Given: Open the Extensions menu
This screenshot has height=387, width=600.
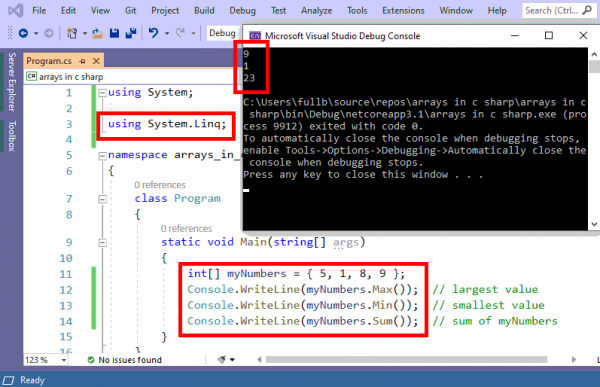Looking at the screenshot, I should (x=403, y=10).
